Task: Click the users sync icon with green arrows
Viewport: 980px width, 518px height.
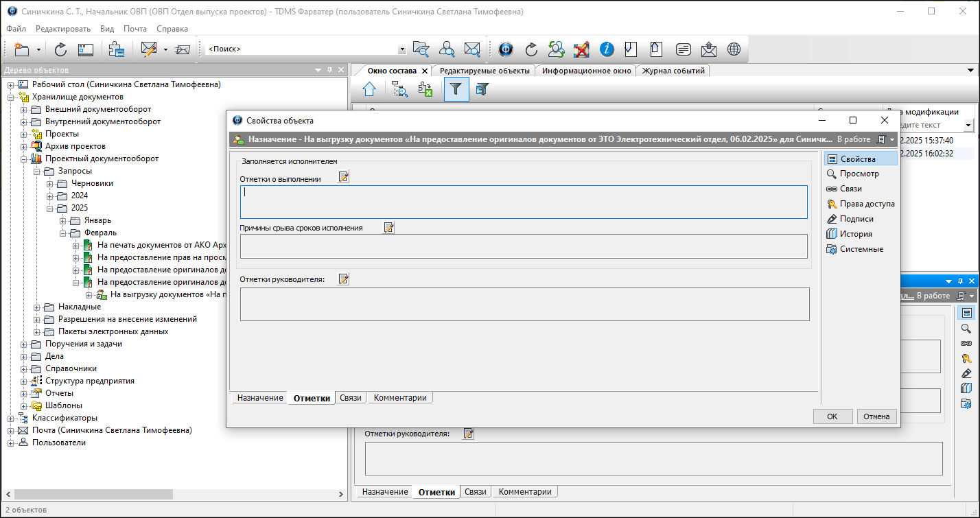Action: (556, 49)
